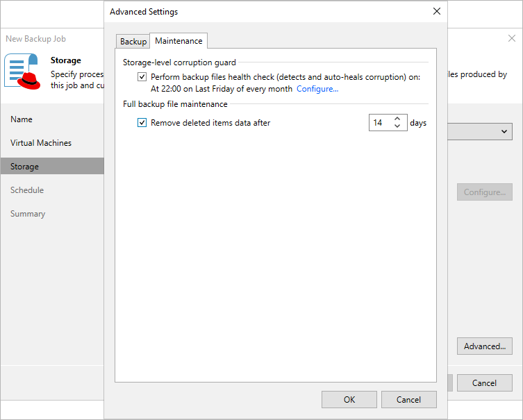Cancel the New Backup Job wizard
The image size is (523, 420).
(485, 383)
